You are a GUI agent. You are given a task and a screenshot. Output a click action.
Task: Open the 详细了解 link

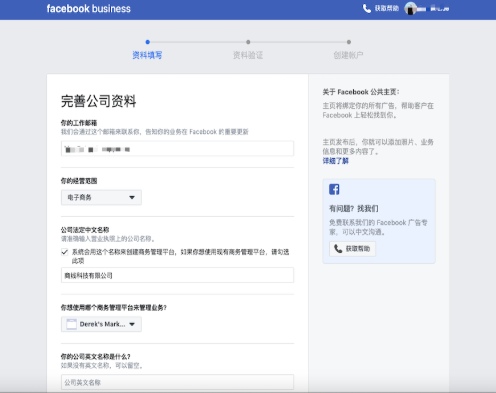point(335,161)
